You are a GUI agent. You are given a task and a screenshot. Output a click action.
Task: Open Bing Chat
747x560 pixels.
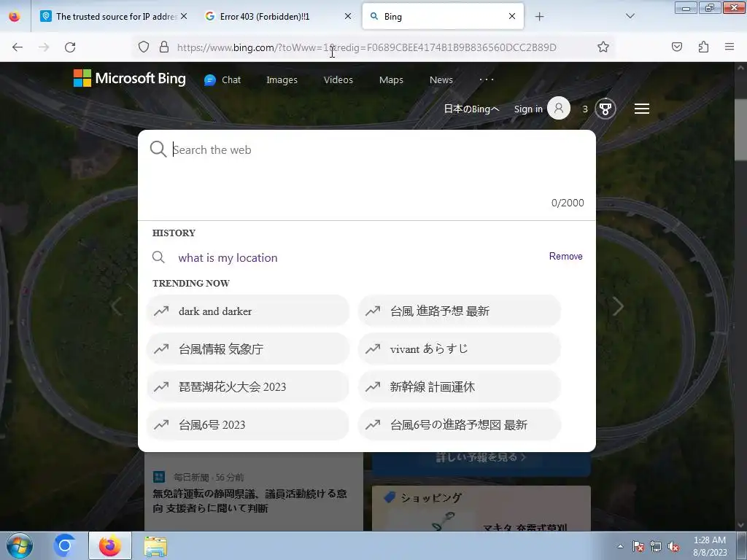(x=222, y=80)
